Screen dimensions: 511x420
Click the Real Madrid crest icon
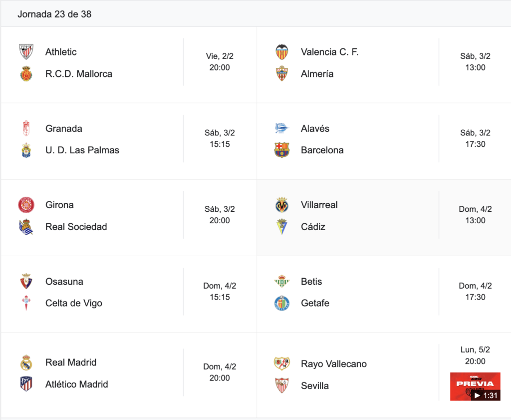click(x=26, y=362)
